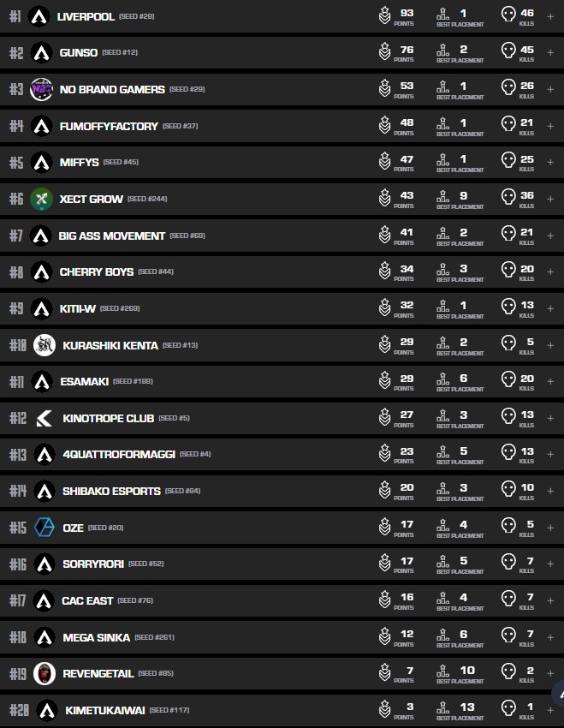Screen dimensions: 564x728
Task: Open the 4Quattroformaggi team name link
Action: (118, 454)
